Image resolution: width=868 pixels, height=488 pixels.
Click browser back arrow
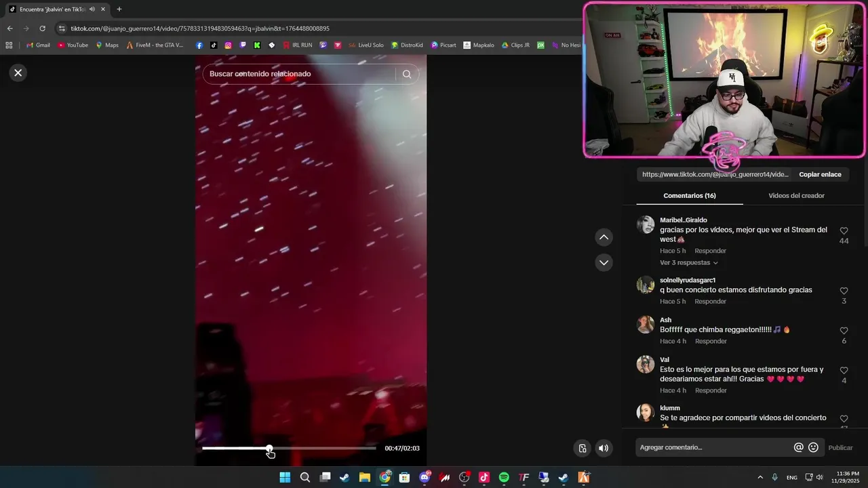(9, 28)
